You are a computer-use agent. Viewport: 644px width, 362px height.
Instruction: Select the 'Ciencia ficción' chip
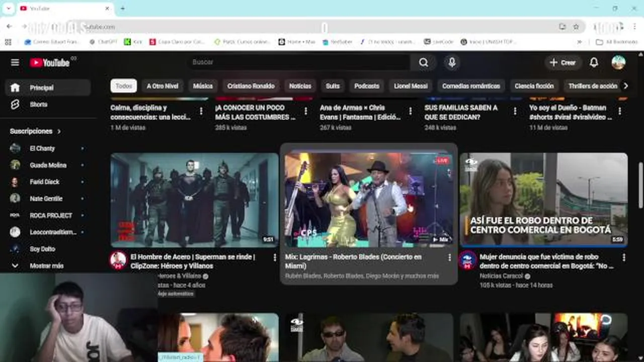534,86
